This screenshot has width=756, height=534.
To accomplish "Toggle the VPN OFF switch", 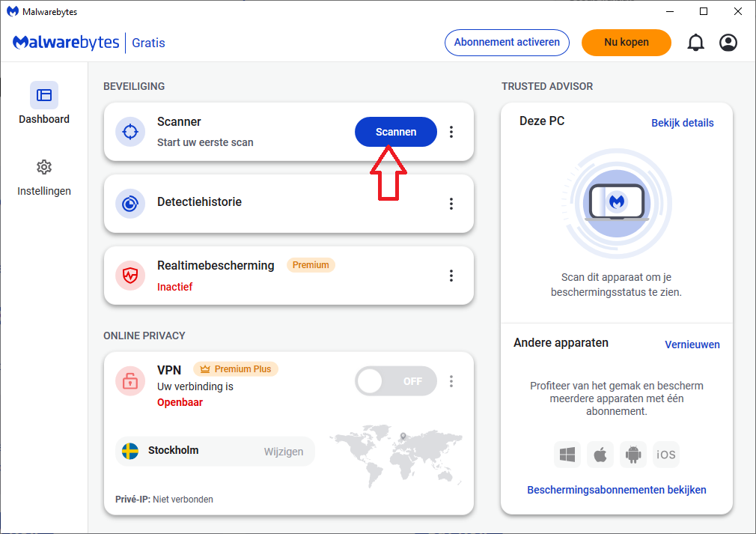I will [x=396, y=381].
